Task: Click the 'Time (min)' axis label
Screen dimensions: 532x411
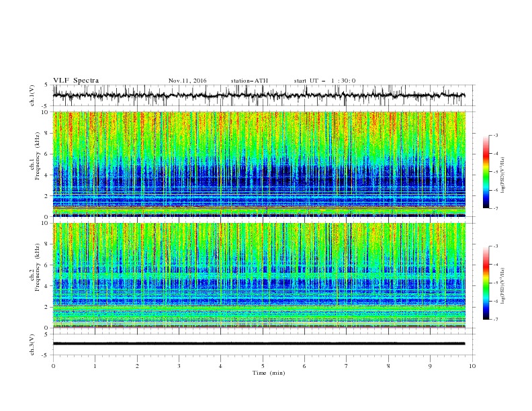Action: [269, 373]
